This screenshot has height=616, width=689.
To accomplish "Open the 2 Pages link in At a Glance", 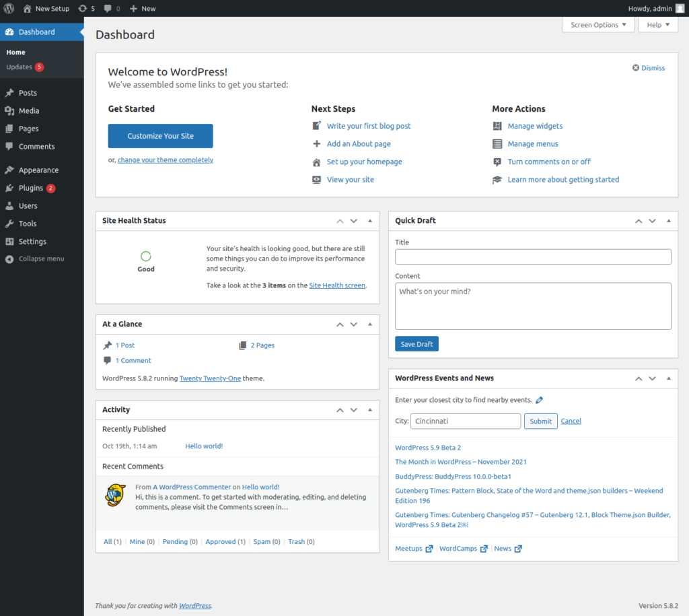I will coord(263,345).
